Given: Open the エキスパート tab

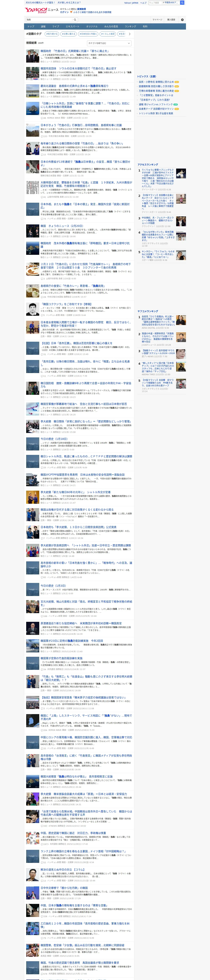Looking at the screenshot, I should click(x=72, y=27).
